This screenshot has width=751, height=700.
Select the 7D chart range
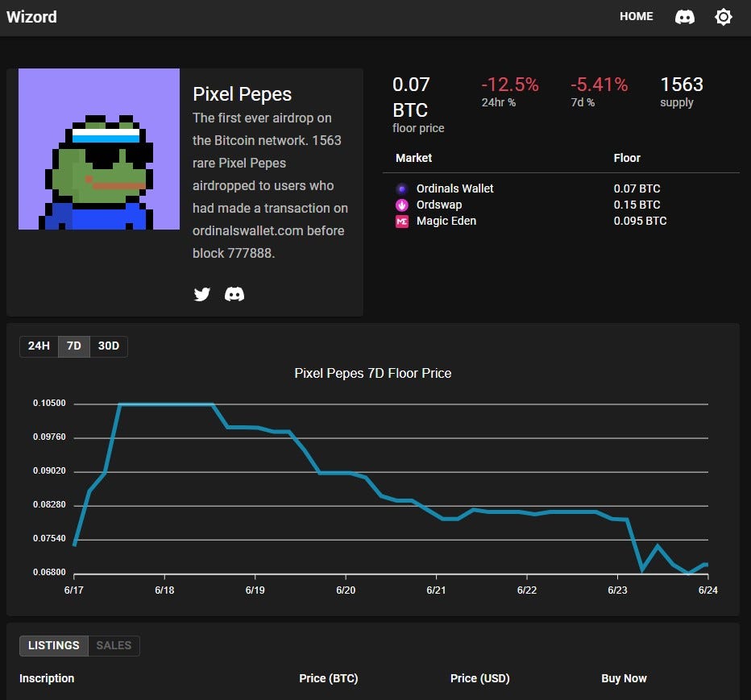coord(74,346)
